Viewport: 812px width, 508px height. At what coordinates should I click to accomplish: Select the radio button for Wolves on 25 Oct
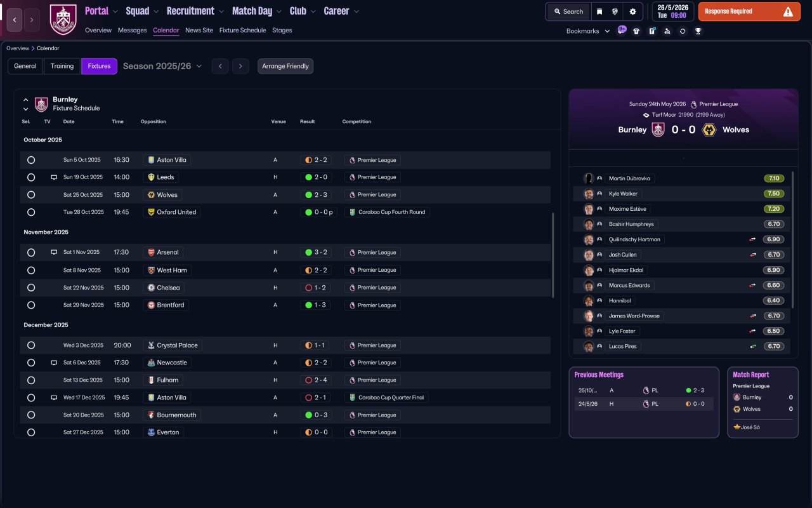[x=31, y=195]
